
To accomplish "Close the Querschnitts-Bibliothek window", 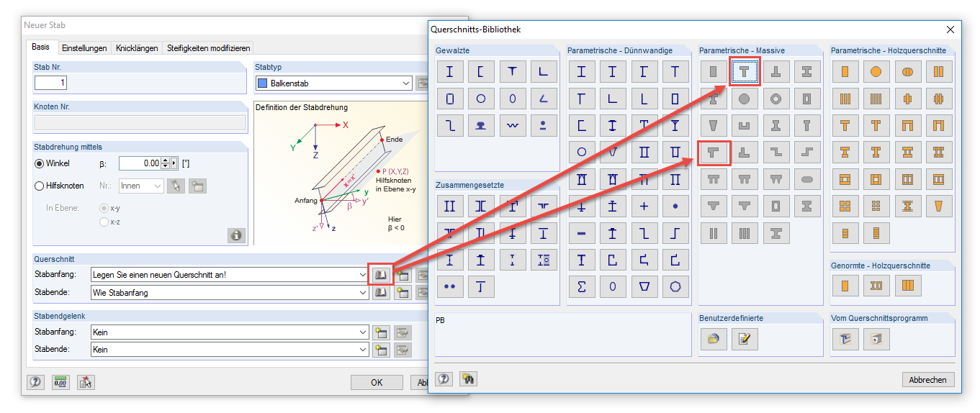I will point(950,29).
